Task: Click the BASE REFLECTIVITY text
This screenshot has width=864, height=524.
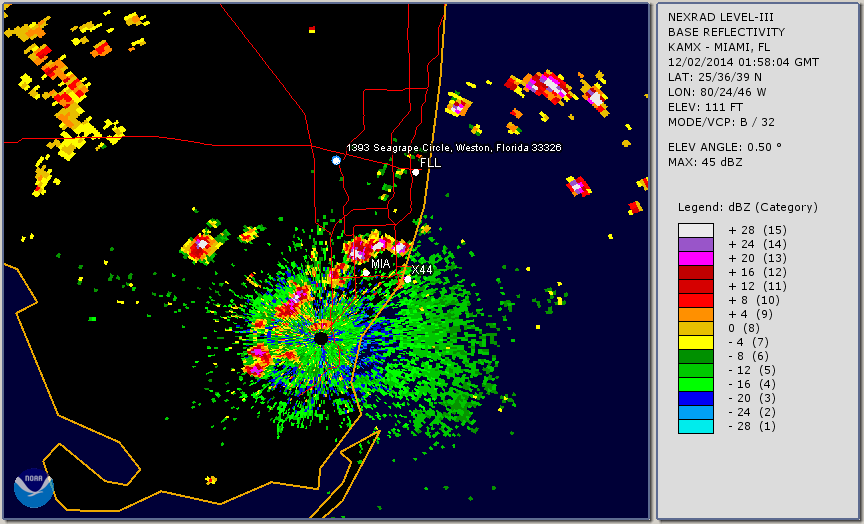Action: click(x=726, y=32)
